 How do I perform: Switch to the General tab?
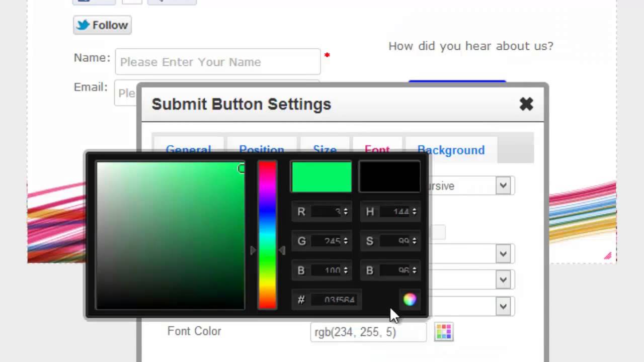(188, 150)
